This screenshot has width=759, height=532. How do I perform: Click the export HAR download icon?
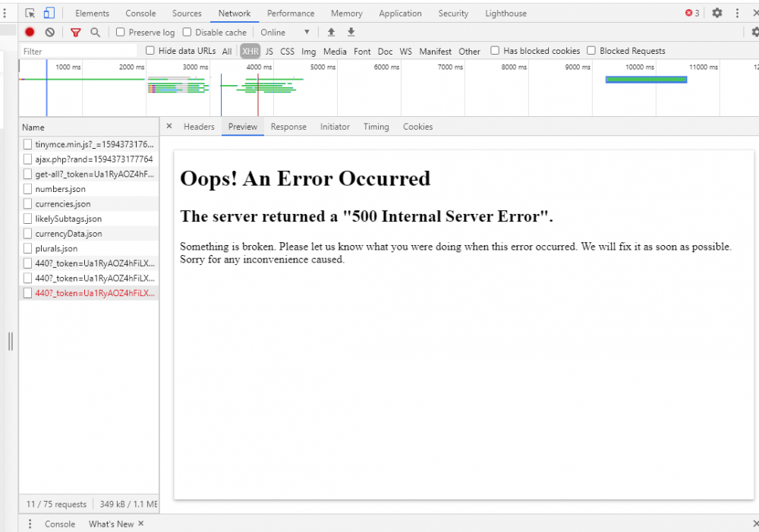click(351, 32)
